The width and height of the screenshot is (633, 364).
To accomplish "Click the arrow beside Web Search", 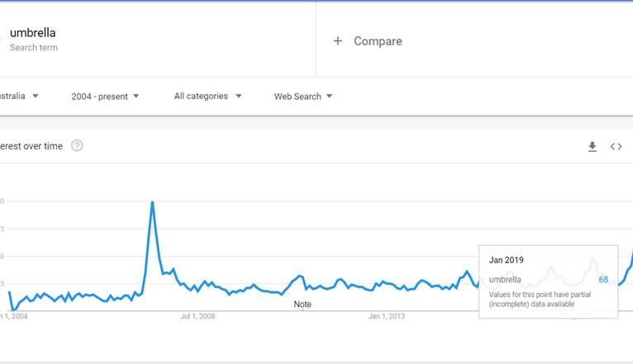I will coord(329,97).
